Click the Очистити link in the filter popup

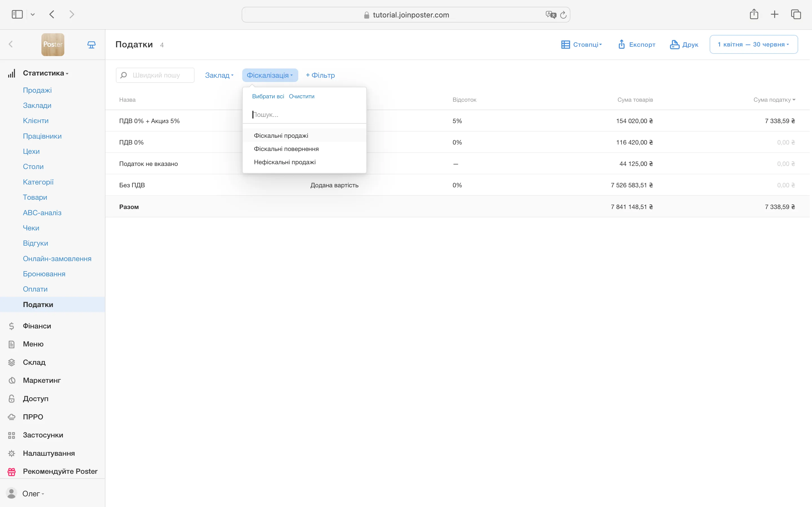pos(301,96)
